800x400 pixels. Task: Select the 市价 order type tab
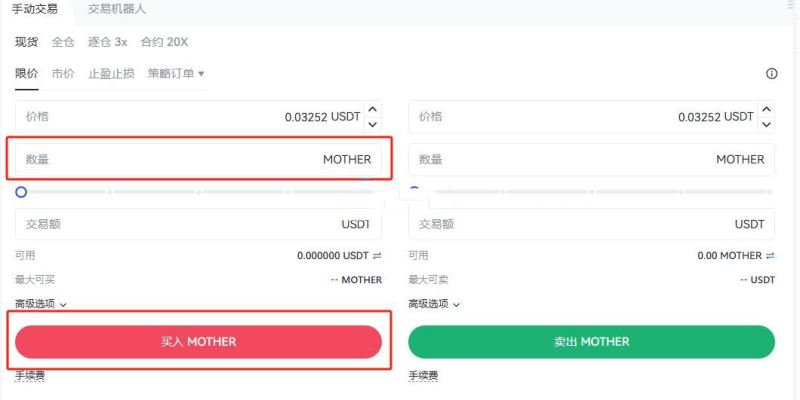click(x=63, y=73)
